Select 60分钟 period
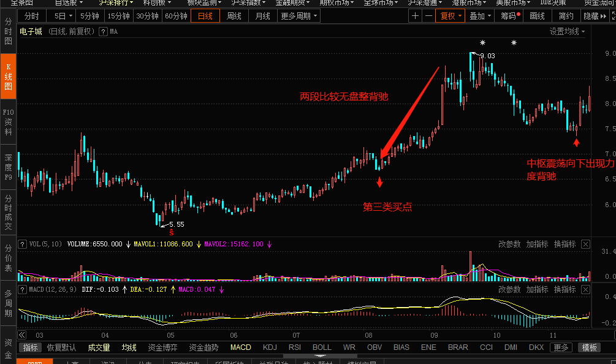 [176, 16]
